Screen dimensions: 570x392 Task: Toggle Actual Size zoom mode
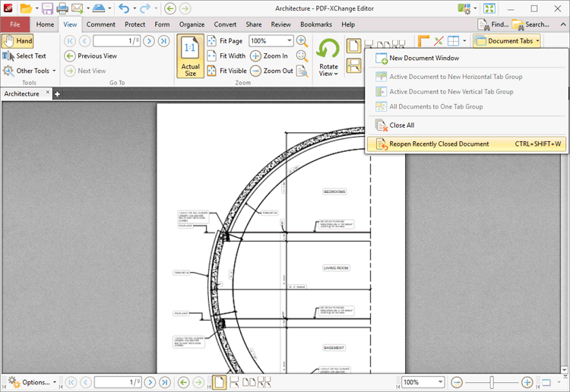point(190,56)
